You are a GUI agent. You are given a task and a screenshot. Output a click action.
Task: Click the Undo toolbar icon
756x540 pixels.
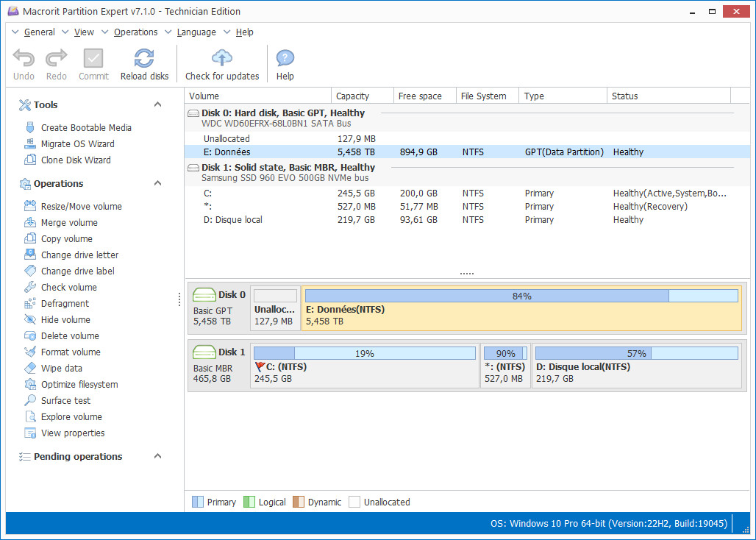(x=24, y=58)
